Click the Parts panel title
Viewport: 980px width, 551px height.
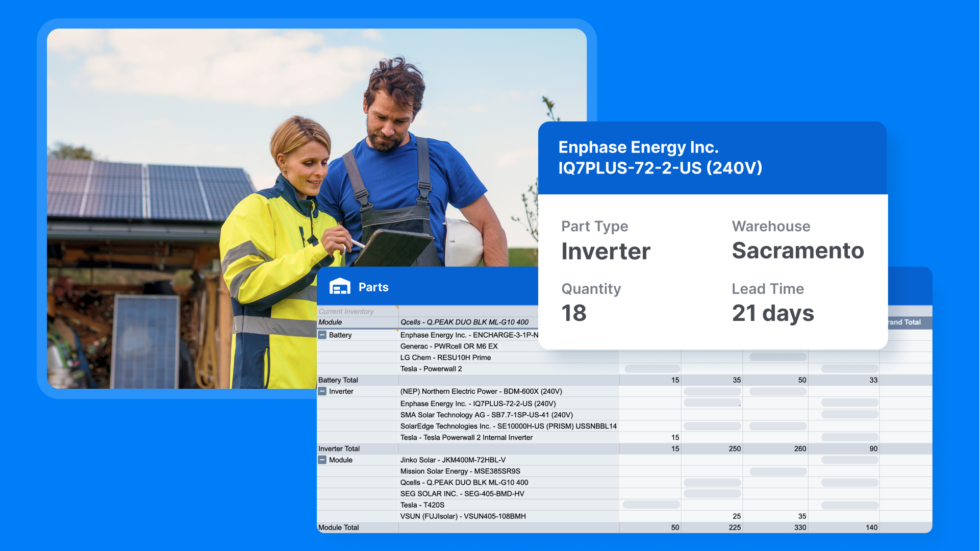click(x=374, y=287)
